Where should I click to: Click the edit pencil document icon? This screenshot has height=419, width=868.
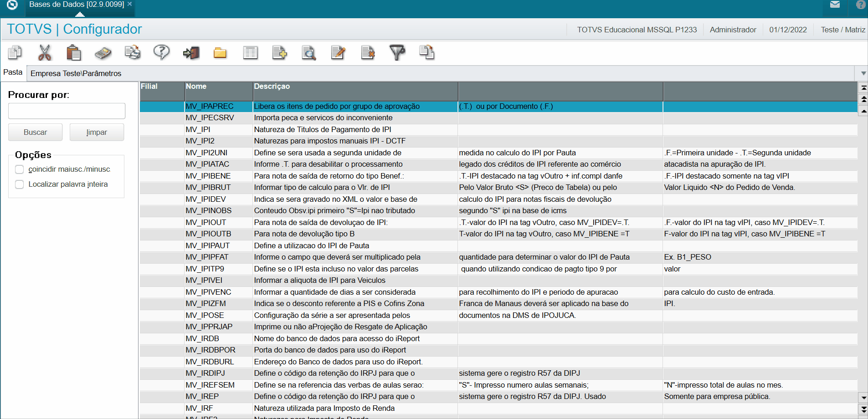338,53
